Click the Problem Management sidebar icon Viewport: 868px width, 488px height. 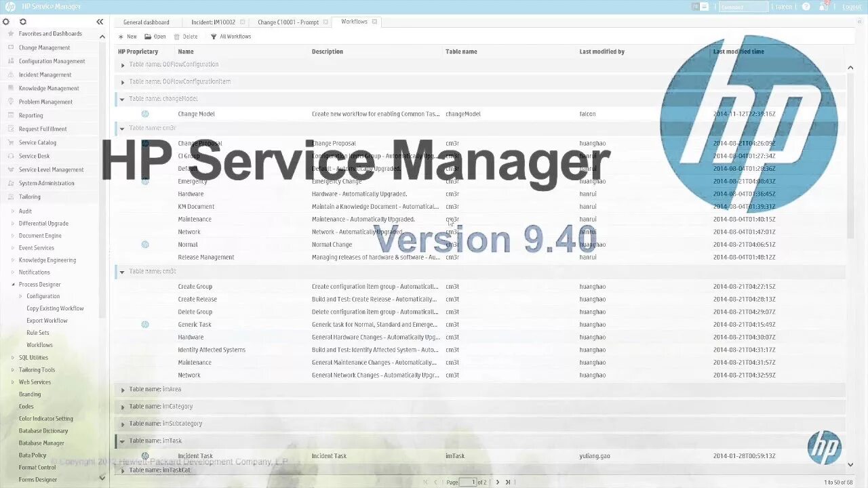10,102
